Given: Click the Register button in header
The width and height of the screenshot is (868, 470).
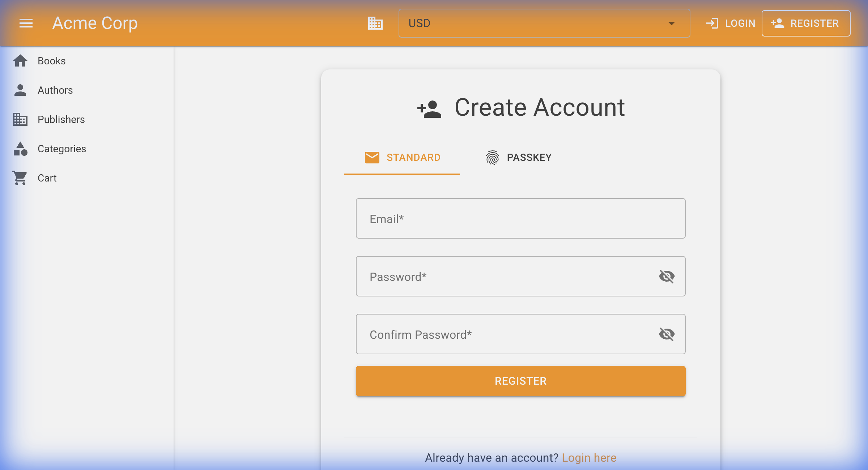Looking at the screenshot, I should coord(806,23).
